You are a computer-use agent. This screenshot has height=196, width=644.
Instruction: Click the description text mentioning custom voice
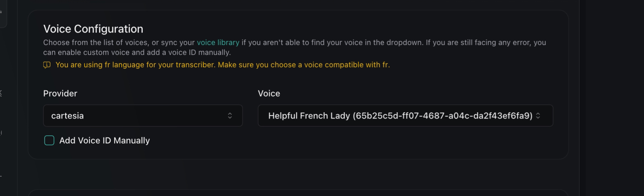pos(137,53)
